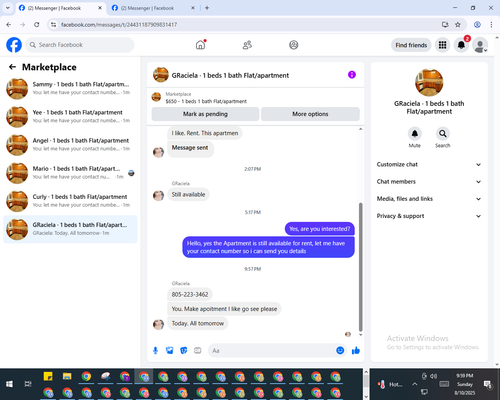Open Sammy's conversation
This screenshot has height=400, width=500.
[x=70, y=88]
